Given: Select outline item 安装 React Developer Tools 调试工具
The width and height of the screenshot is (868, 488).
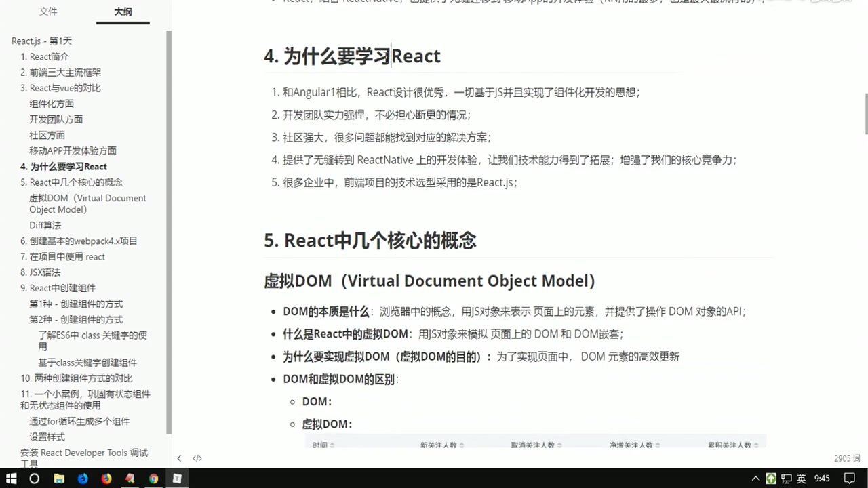Looking at the screenshot, I should 83,458.
